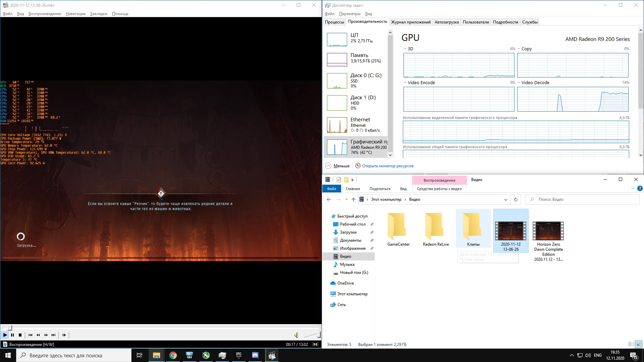Open the Средства работы с видео tab
The height and width of the screenshot is (362, 644).
(x=439, y=189)
